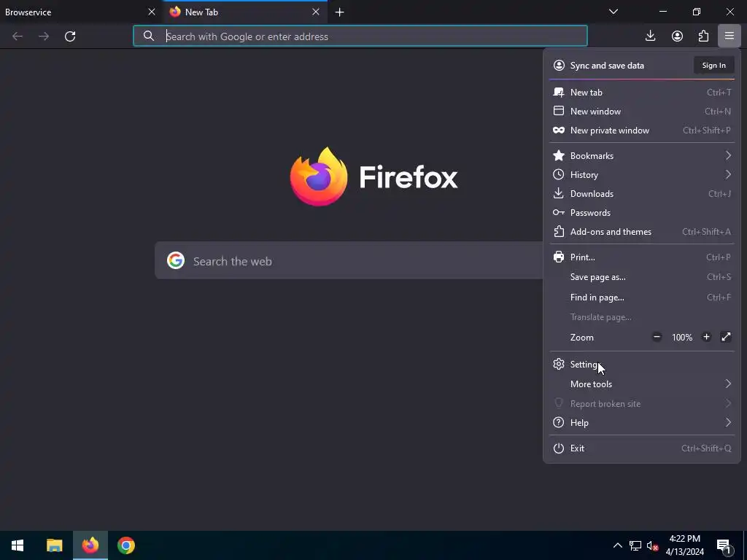
Task: Reload the current page
Action: tap(70, 36)
